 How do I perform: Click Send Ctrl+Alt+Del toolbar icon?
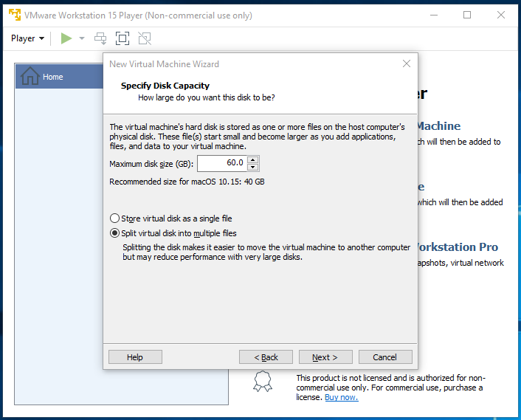coord(100,38)
